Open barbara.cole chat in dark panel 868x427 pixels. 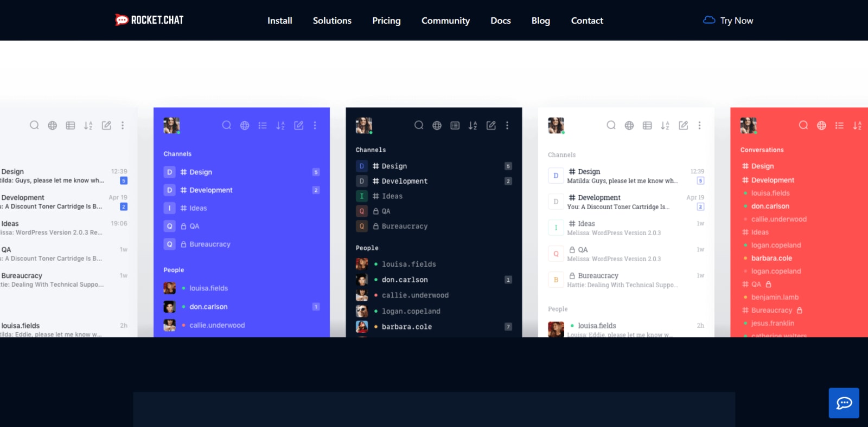tap(434, 327)
